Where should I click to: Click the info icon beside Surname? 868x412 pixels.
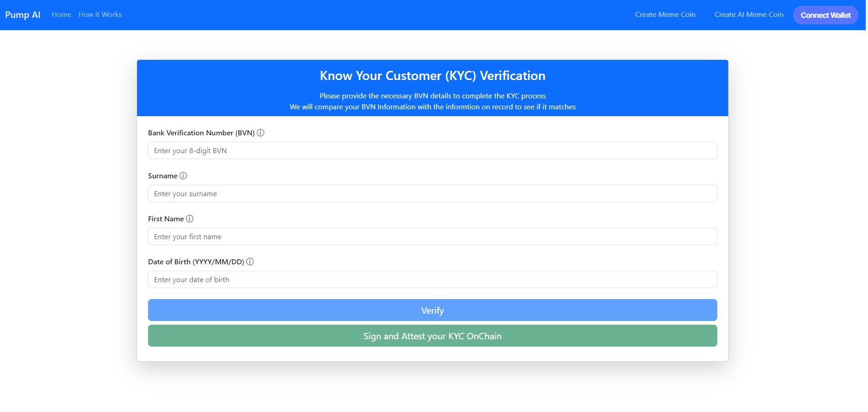tap(183, 176)
